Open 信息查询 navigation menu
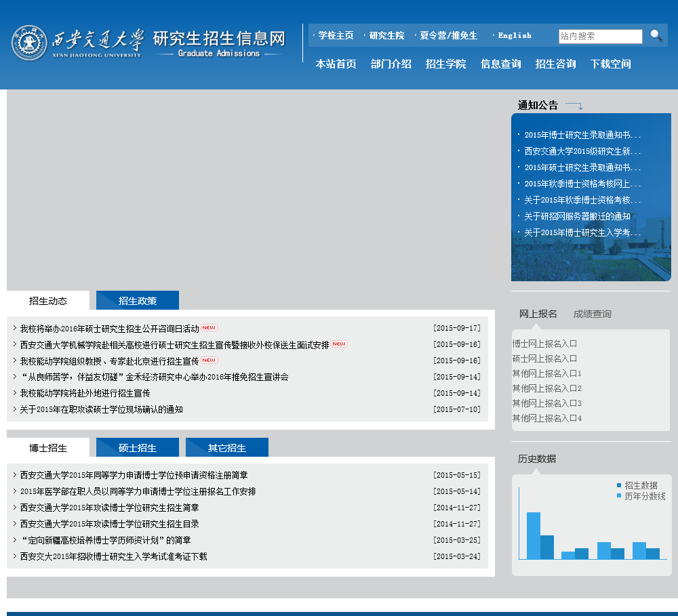 [501, 64]
